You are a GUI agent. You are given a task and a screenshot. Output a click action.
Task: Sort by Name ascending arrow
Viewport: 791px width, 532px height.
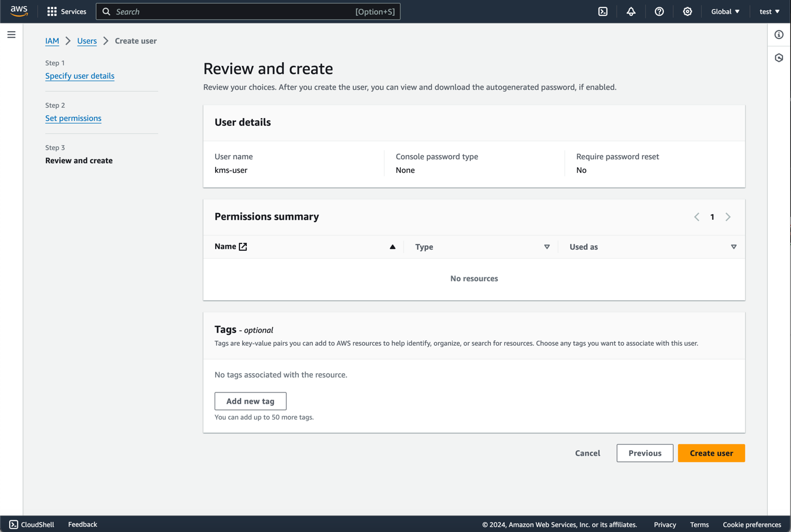tap(392, 247)
